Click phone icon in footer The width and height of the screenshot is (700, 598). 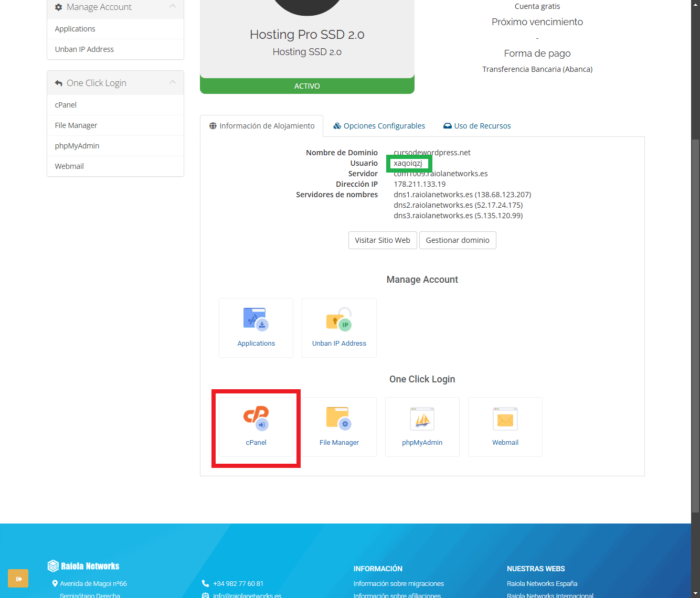[205, 583]
